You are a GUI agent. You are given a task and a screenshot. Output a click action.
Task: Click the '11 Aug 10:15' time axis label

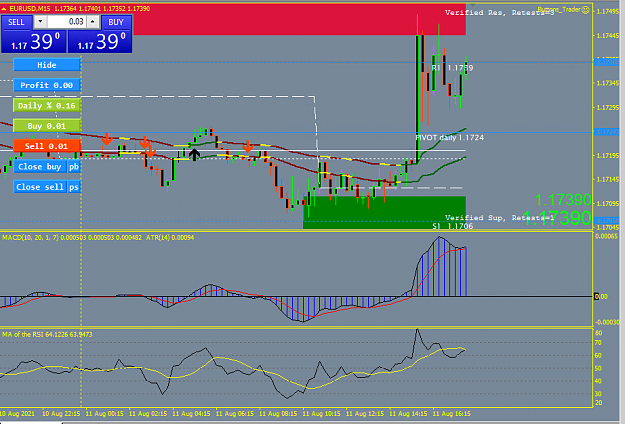tap(321, 414)
